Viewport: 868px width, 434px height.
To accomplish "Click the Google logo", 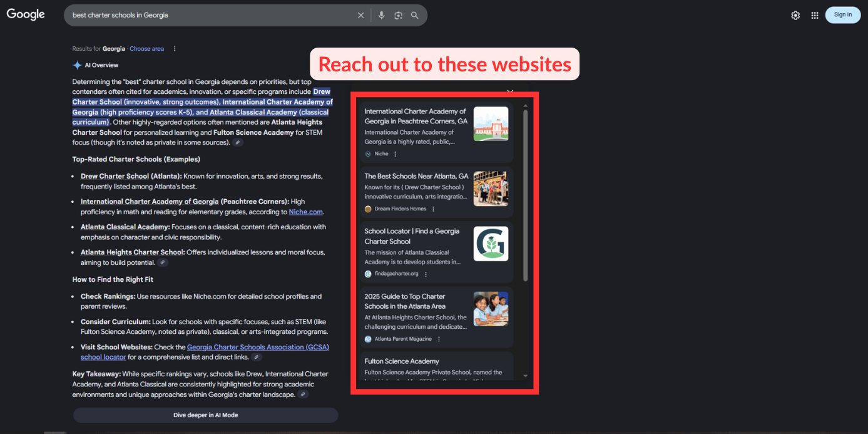I will [x=26, y=14].
